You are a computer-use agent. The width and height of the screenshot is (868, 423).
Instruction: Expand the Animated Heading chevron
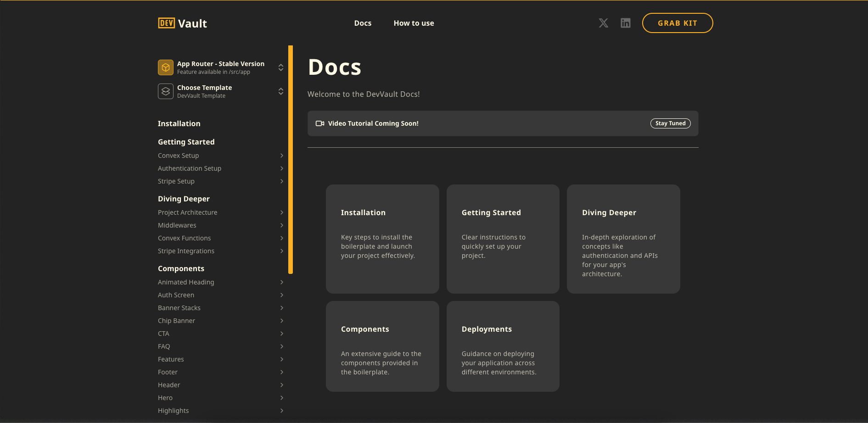(x=282, y=282)
